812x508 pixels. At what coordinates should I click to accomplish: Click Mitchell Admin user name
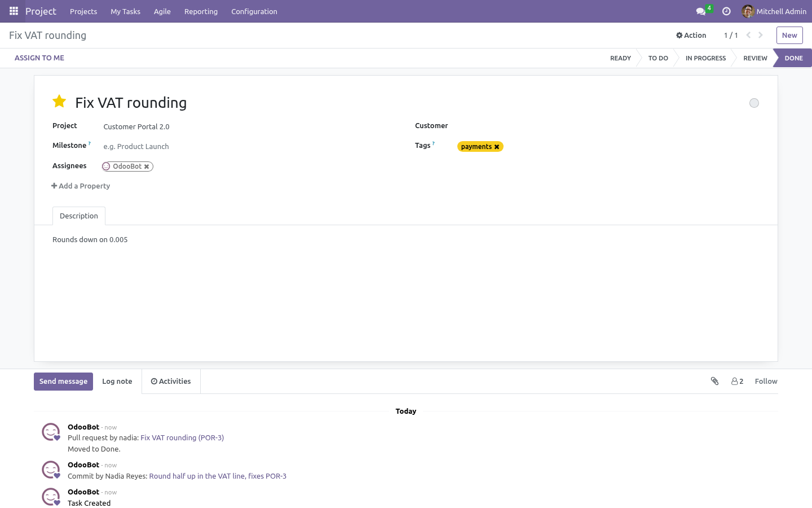781,11
